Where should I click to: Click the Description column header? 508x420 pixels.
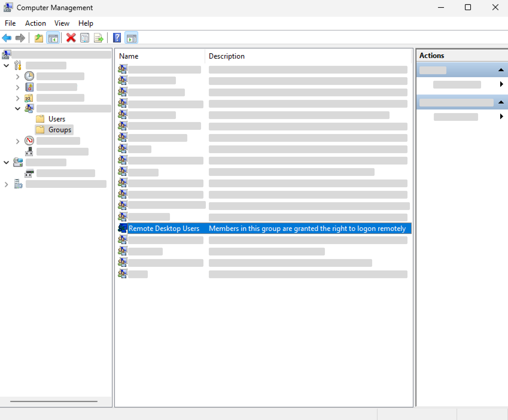click(x=226, y=56)
